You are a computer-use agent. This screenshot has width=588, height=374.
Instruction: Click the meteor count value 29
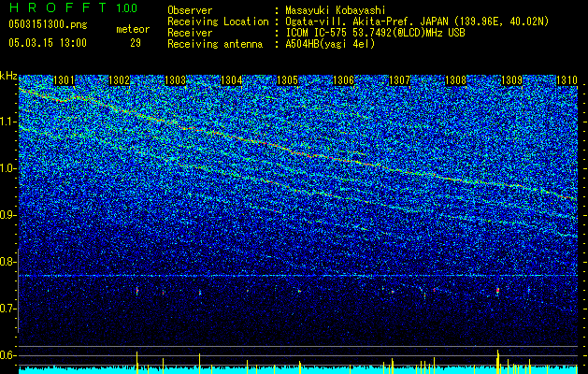136,43
